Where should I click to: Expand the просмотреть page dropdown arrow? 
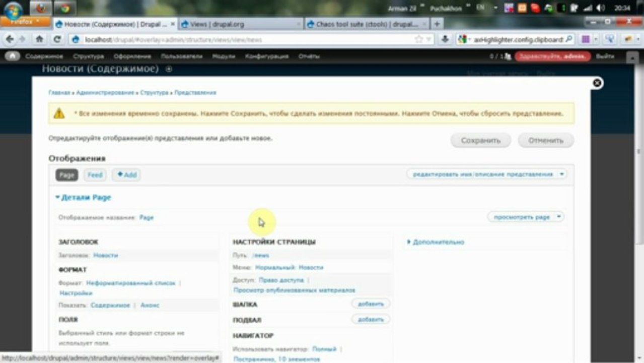point(558,217)
